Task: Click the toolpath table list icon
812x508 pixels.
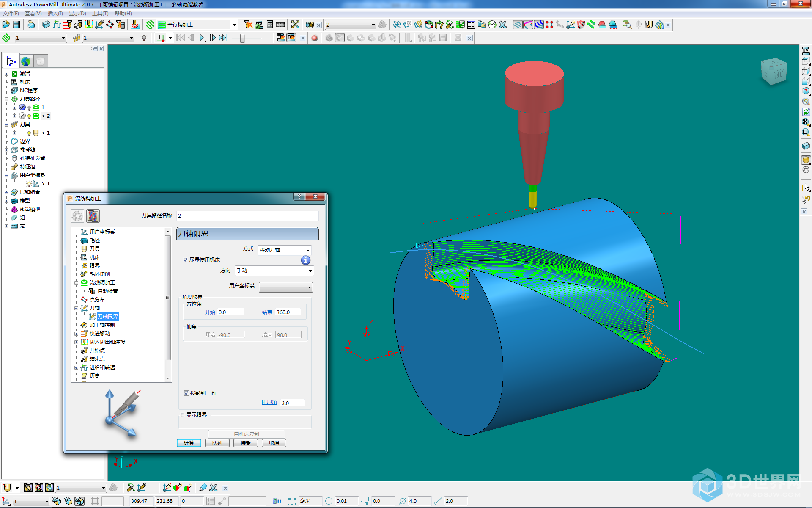Action: (471, 25)
